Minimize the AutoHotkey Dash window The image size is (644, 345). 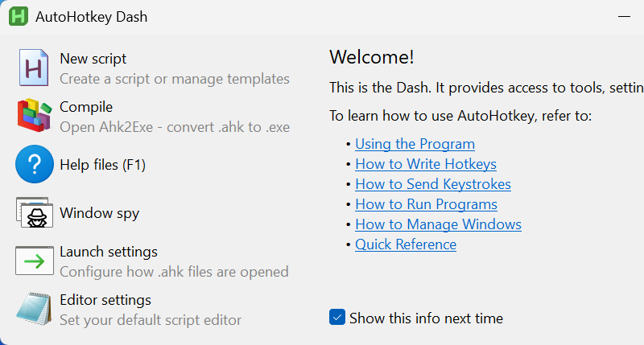pos(624,16)
